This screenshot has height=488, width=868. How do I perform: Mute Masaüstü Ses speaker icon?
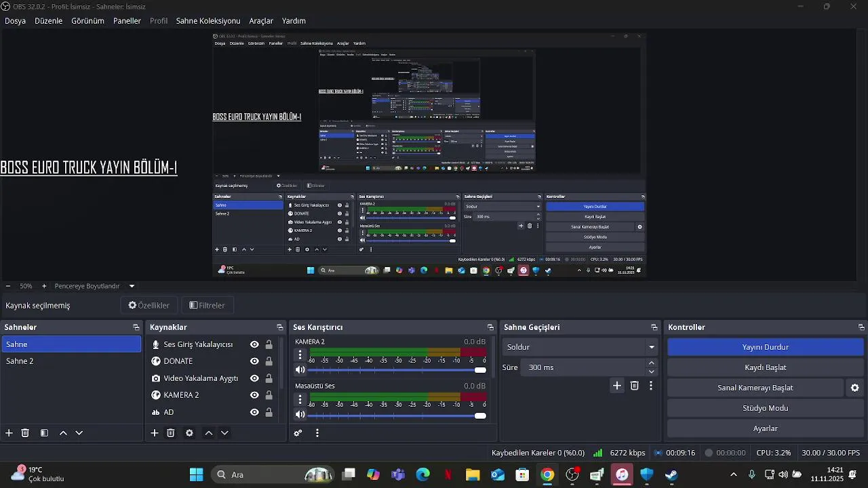tap(300, 415)
